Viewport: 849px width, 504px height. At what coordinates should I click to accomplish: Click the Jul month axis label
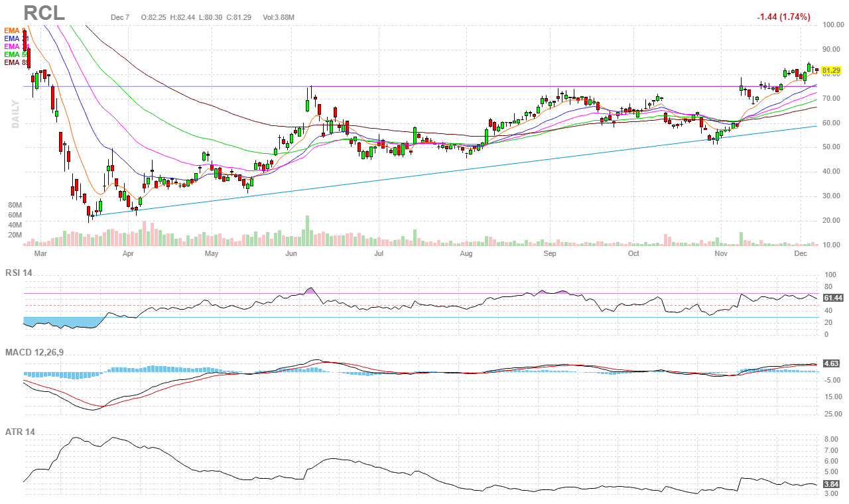(379, 253)
